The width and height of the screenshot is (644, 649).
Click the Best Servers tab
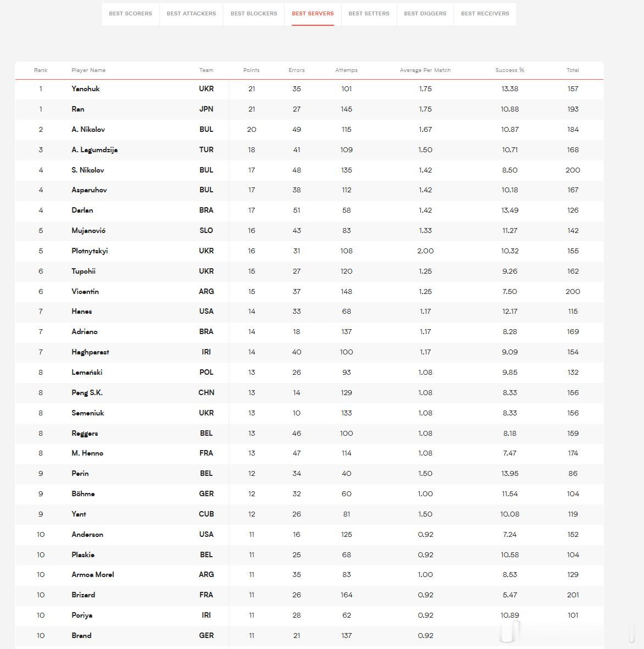coord(313,14)
